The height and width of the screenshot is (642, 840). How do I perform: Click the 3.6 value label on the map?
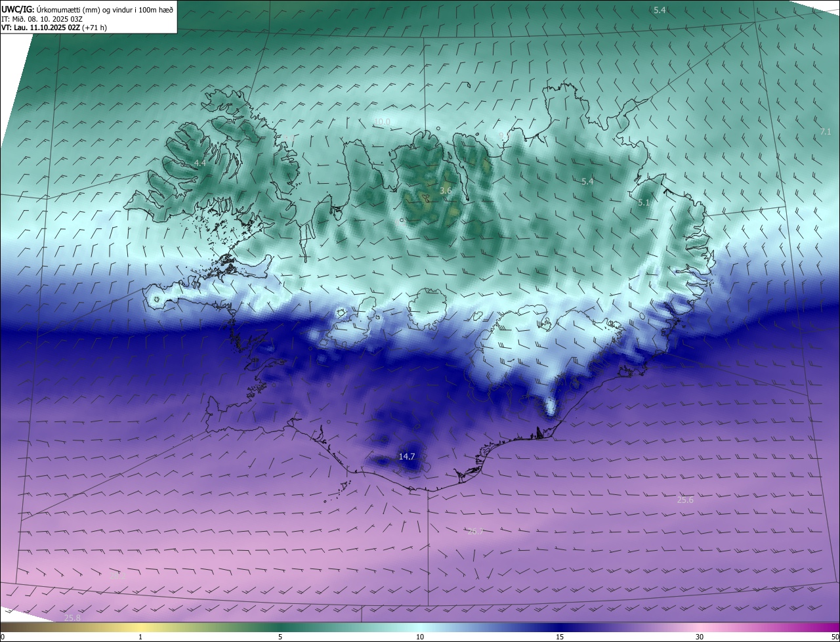(446, 190)
